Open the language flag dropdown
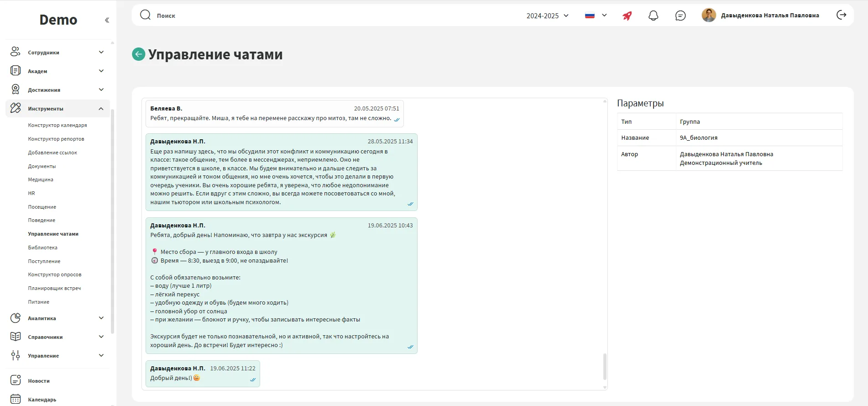This screenshot has height=406, width=868. [596, 15]
